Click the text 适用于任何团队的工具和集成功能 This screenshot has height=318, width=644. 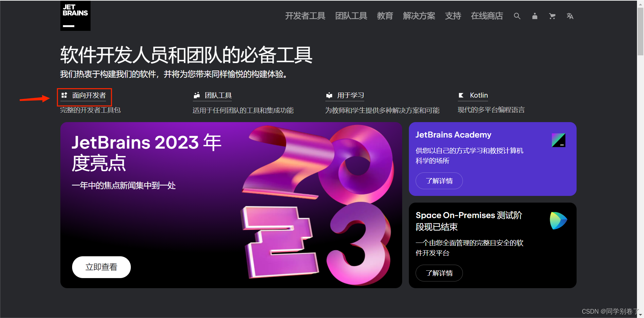pyautogui.click(x=243, y=110)
